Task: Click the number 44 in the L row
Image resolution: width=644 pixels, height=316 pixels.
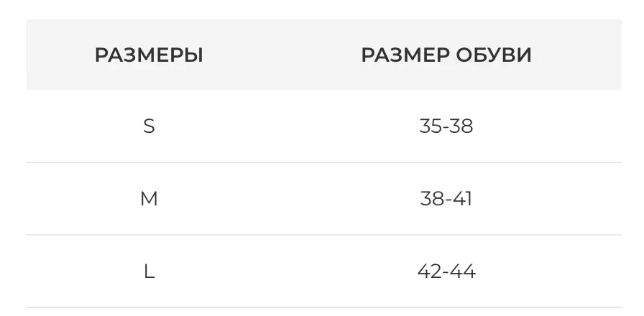Action: (x=464, y=271)
